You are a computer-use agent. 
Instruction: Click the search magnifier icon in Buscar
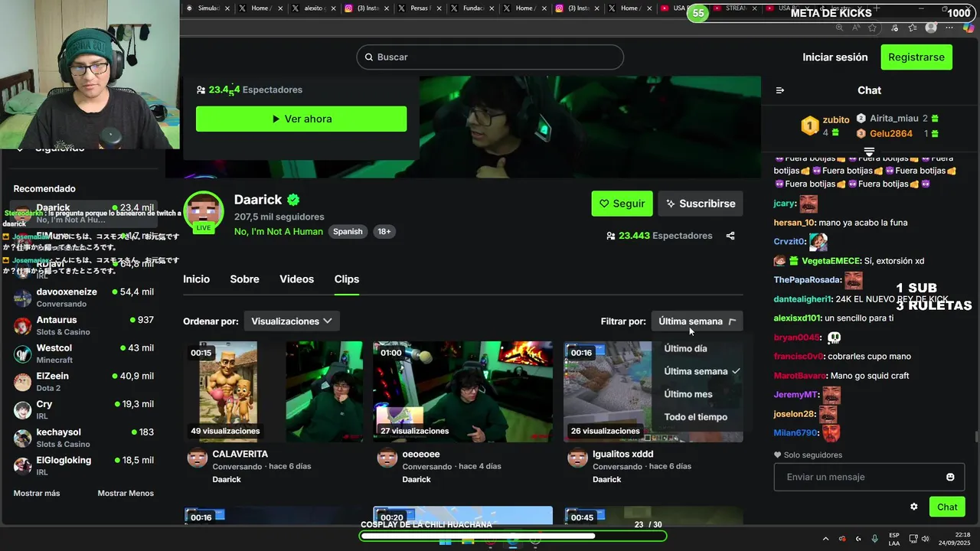click(x=369, y=57)
